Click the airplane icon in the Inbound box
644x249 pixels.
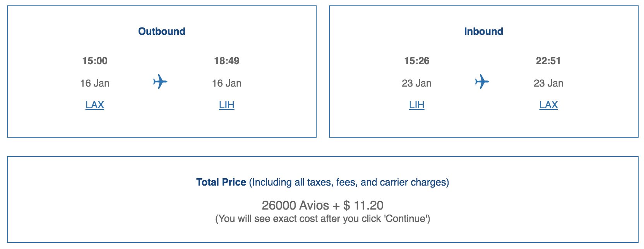coord(482,82)
